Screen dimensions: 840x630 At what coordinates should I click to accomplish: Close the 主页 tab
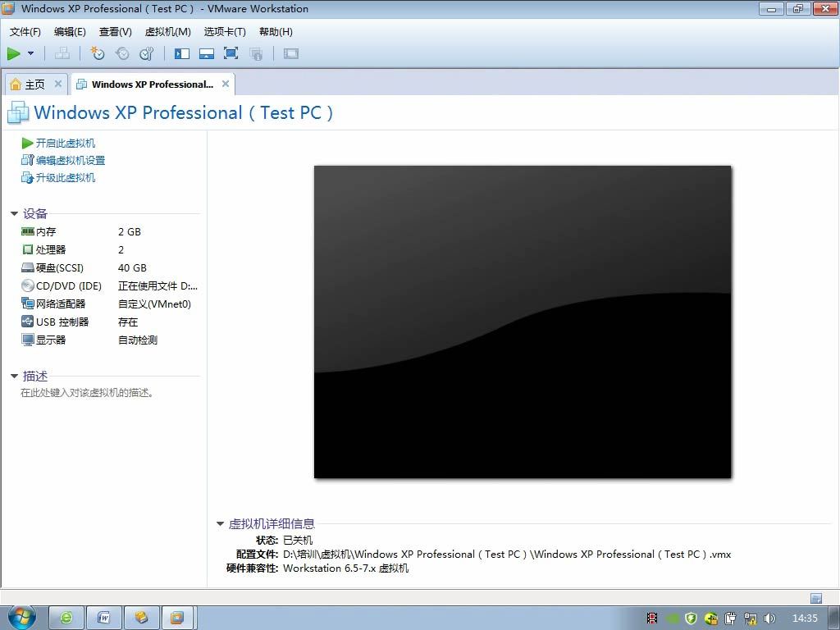tap(58, 84)
